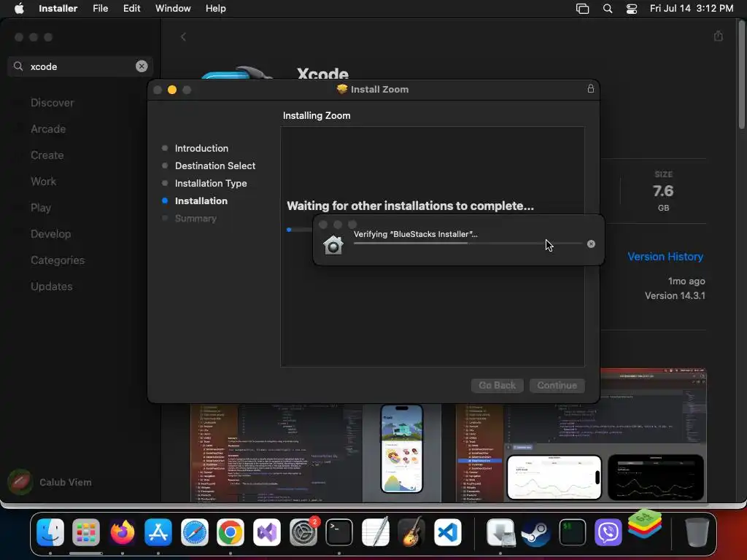The width and height of the screenshot is (747, 560).
Task: Open the Help menu
Action: click(x=216, y=9)
